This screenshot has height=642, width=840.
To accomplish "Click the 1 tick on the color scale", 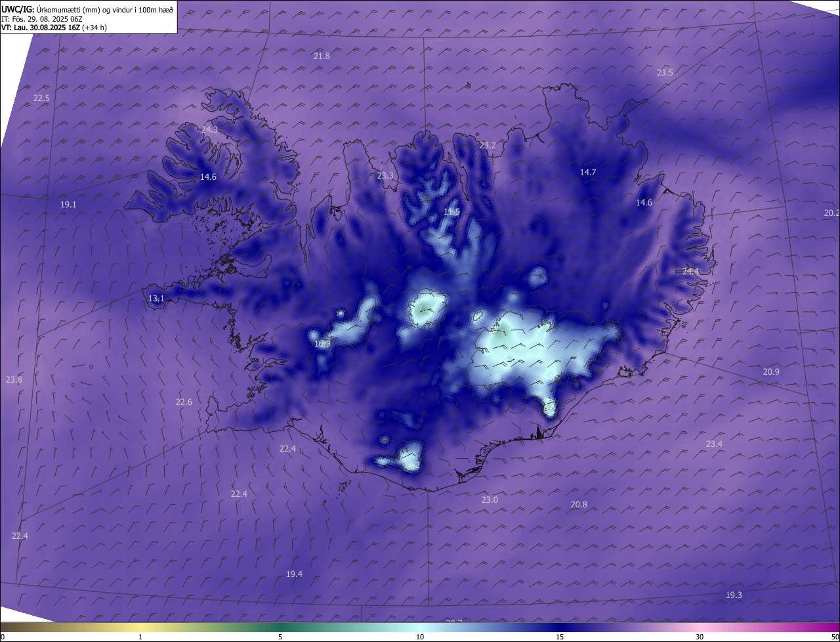I will 140,637.
